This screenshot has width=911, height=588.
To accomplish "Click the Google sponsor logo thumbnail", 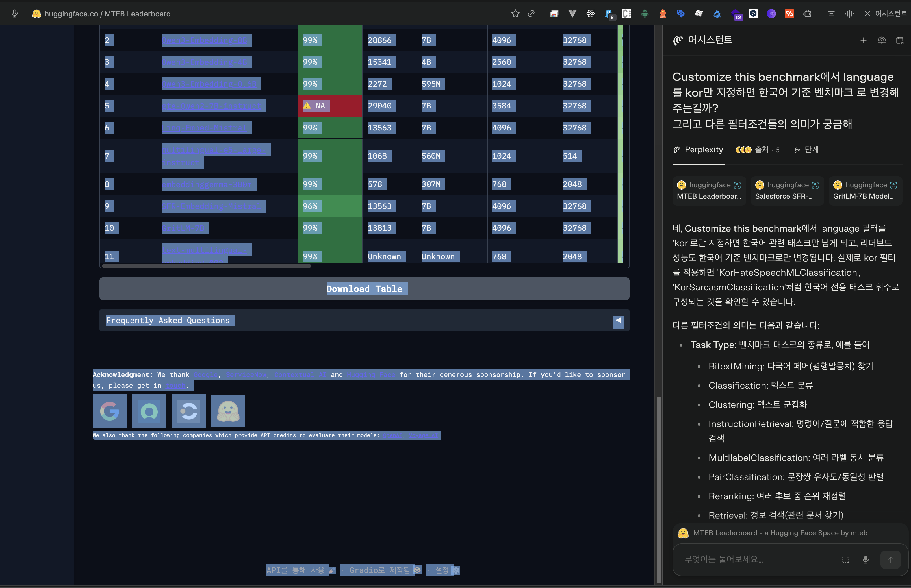I will 110,411.
